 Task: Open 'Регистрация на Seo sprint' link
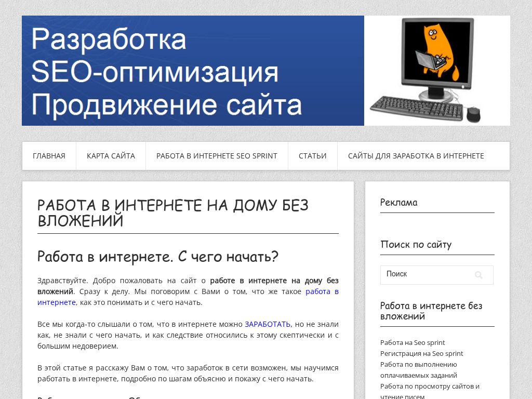(x=421, y=353)
